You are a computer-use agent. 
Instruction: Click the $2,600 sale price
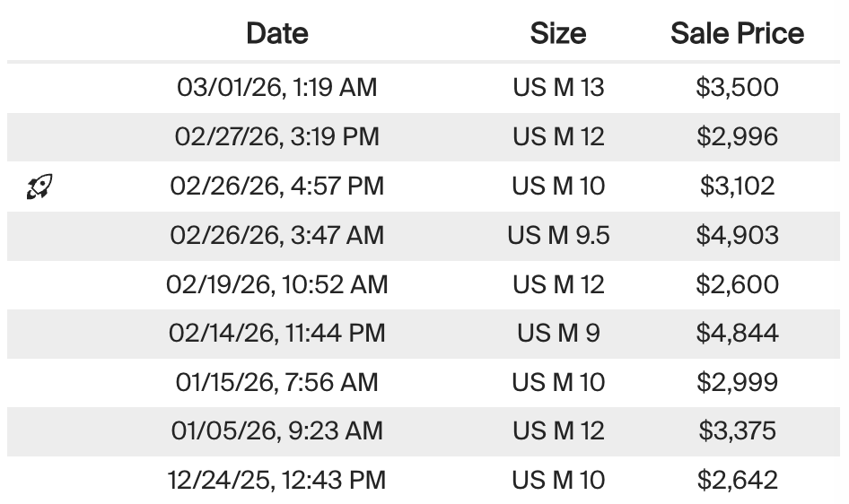pos(737,285)
